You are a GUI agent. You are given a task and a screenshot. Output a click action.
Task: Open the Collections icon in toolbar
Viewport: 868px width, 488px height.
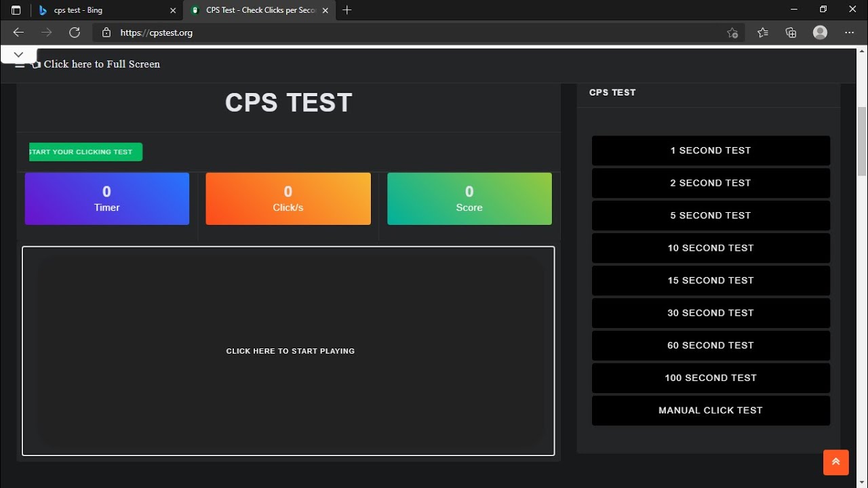point(791,33)
